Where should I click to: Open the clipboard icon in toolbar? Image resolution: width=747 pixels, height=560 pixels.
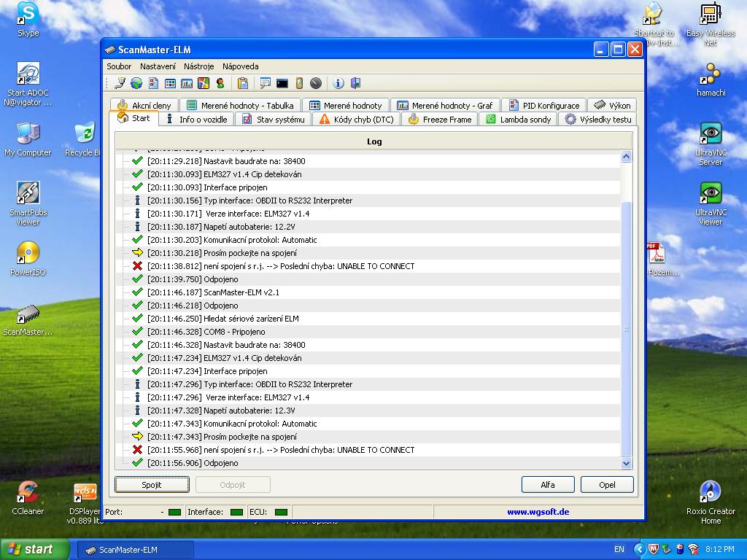243,83
